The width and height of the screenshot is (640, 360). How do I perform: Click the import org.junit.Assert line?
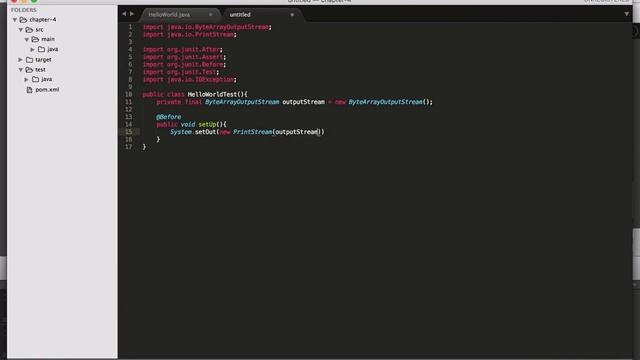pos(184,57)
